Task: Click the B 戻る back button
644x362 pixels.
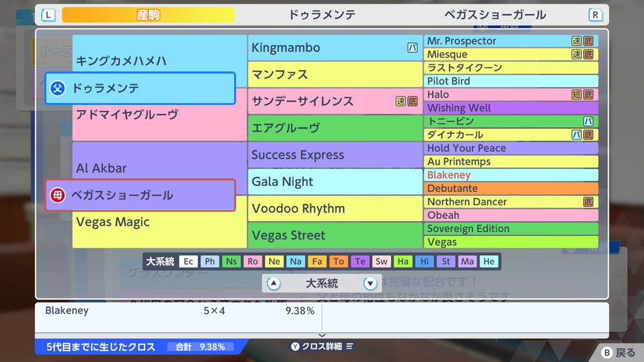Action: tap(618, 353)
